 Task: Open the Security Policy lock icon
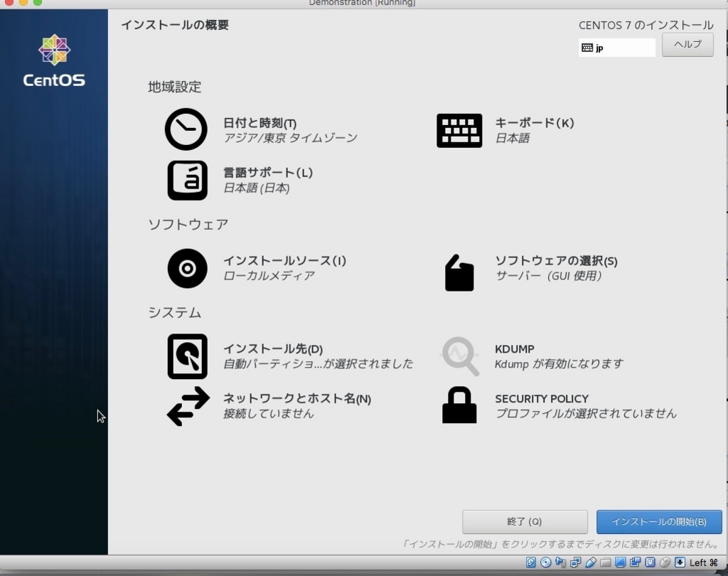459,405
